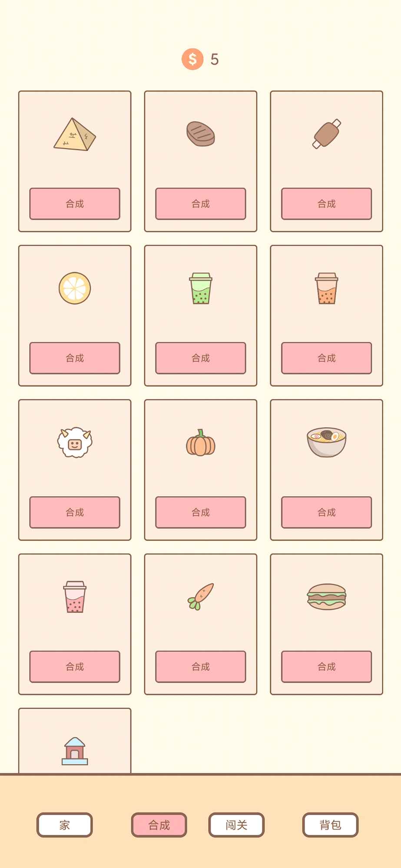Screen dimensions: 401x868
Task: Select the pink bubble tea icon
Action: coord(75,597)
